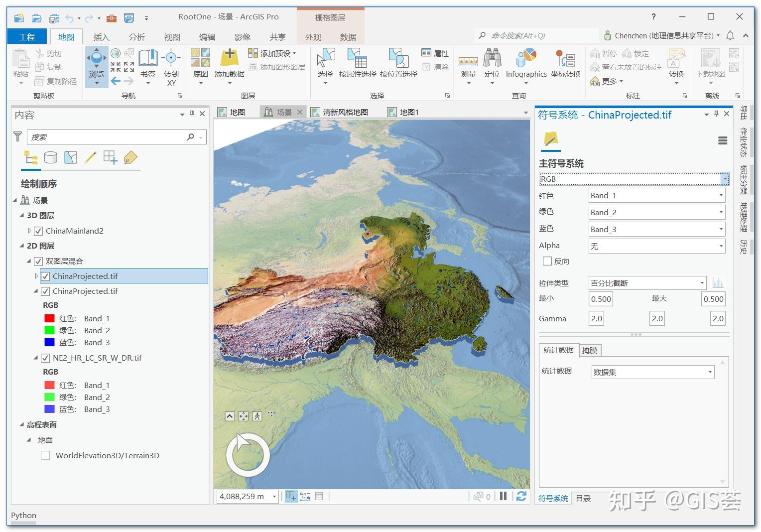Check the 反向 option in symbology panel
Viewport: 761px width, 532px height.
point(547,261)
